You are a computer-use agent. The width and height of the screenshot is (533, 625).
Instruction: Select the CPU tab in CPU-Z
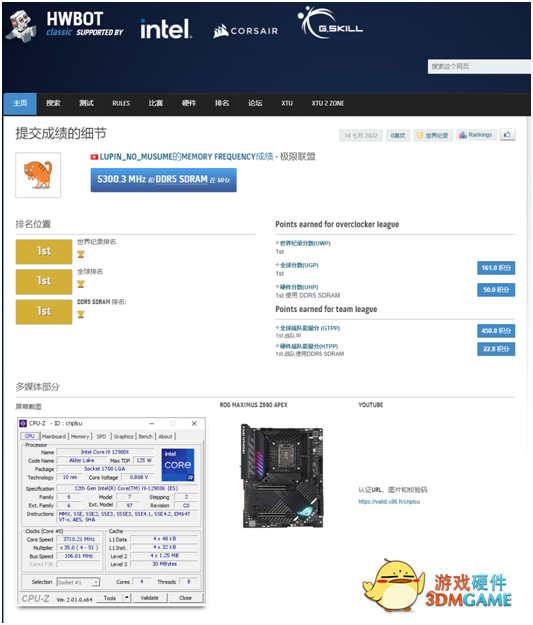coord(30,436)
